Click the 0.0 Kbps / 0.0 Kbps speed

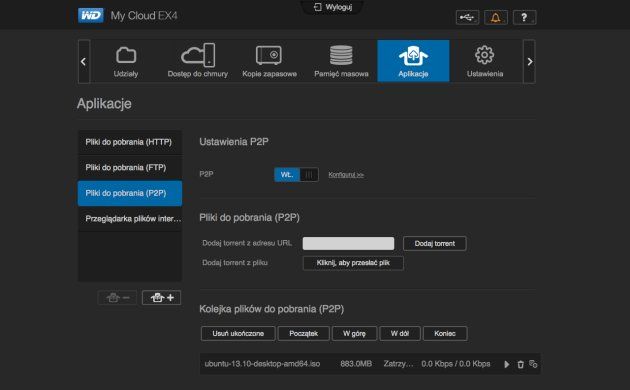tap(456, 364)
